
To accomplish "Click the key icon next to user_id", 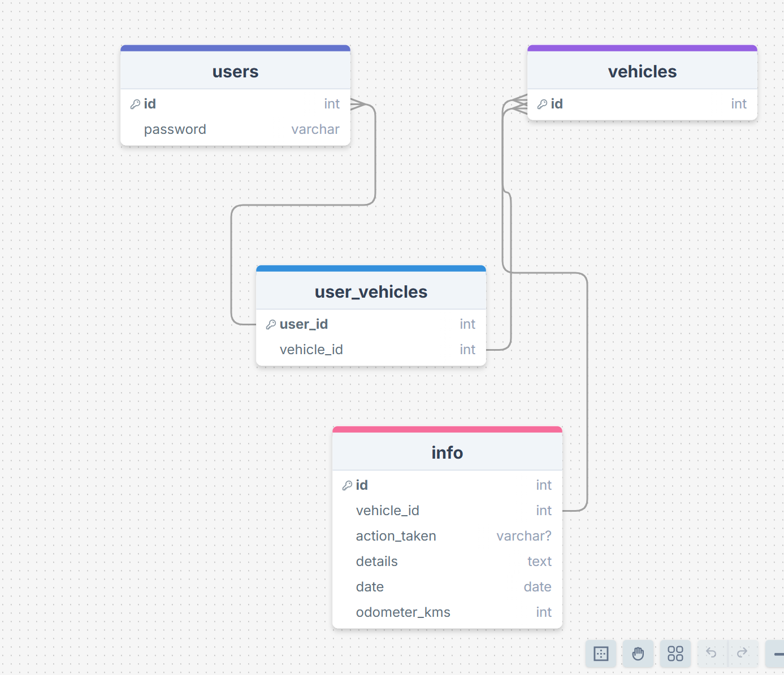I will (x=271, y=324).
